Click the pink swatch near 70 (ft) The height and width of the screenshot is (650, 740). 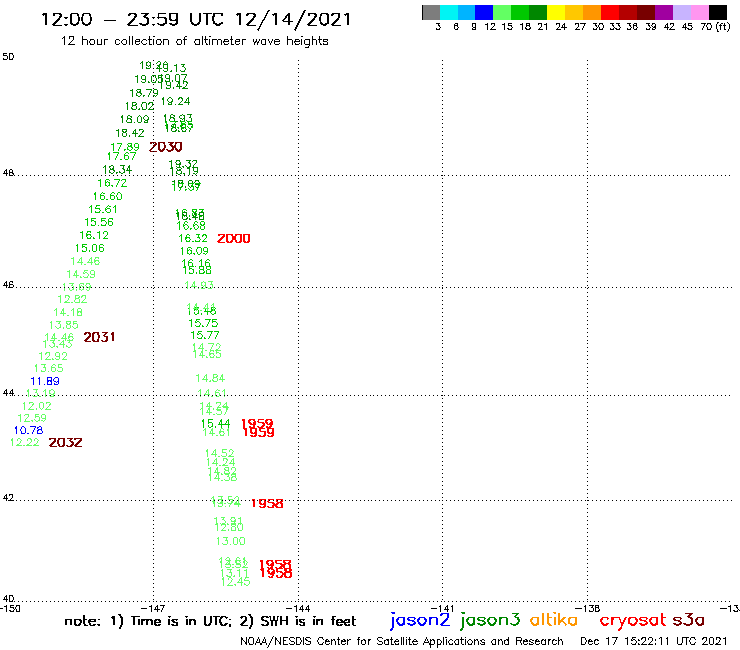[699, 12]
